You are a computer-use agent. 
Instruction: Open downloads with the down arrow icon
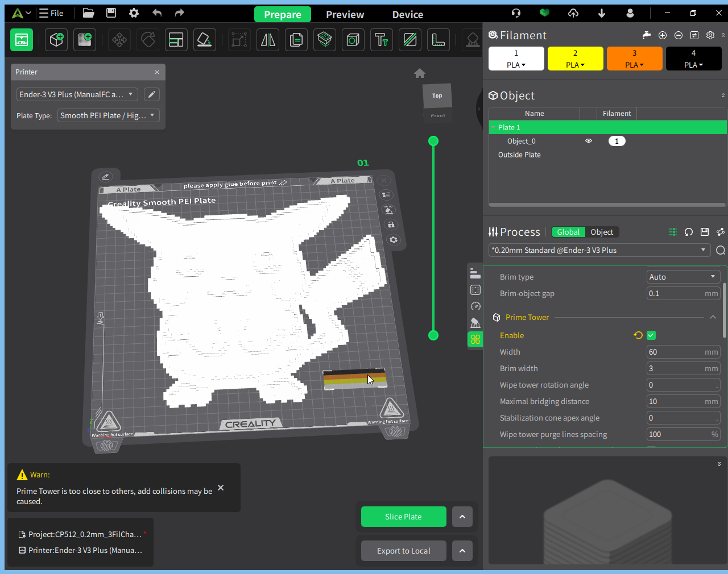602,13
